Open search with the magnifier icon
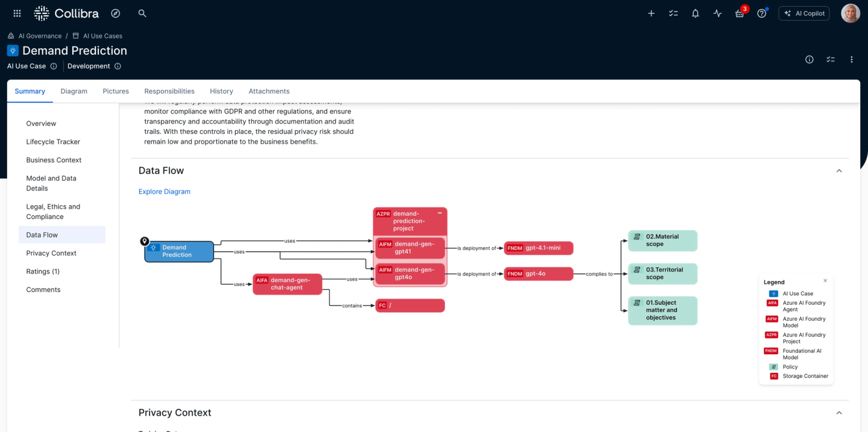Viewport: 868px width, 432px height. tap(142, 13)
